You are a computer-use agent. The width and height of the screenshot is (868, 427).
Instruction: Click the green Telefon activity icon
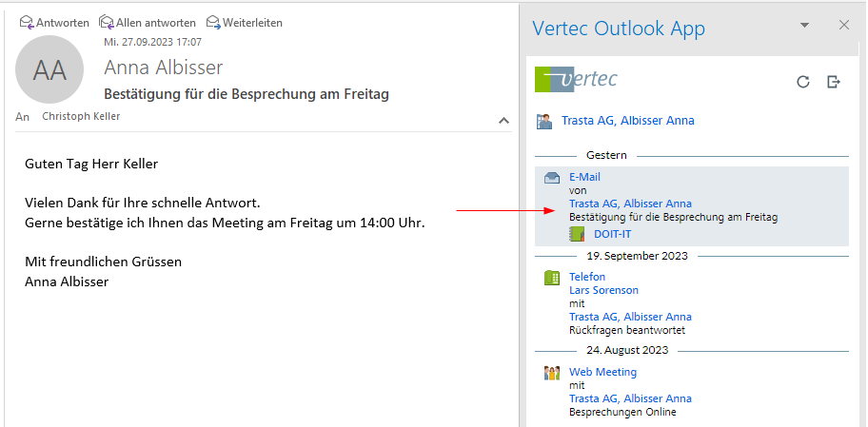click(x=551, y=278)
